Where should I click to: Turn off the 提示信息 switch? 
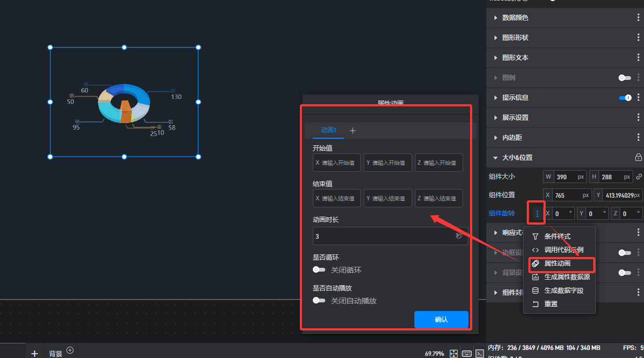625,98
